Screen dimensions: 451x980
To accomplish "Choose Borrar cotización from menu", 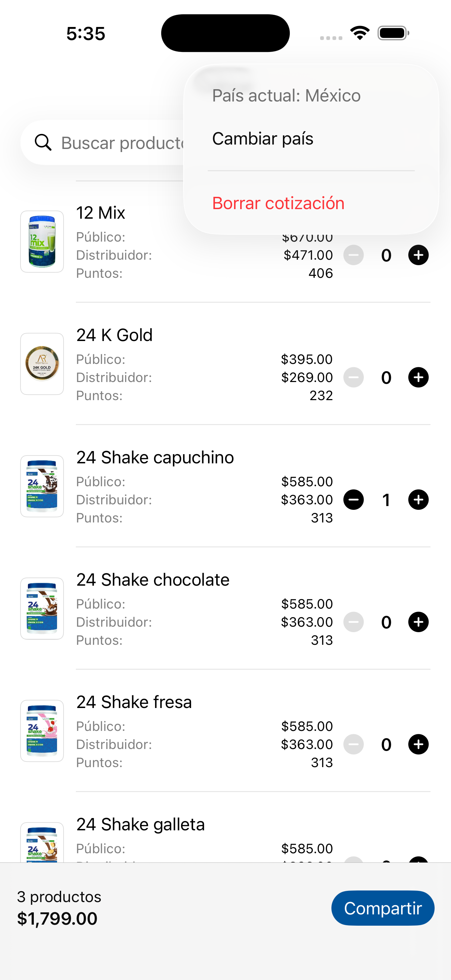I will (278, 203).
